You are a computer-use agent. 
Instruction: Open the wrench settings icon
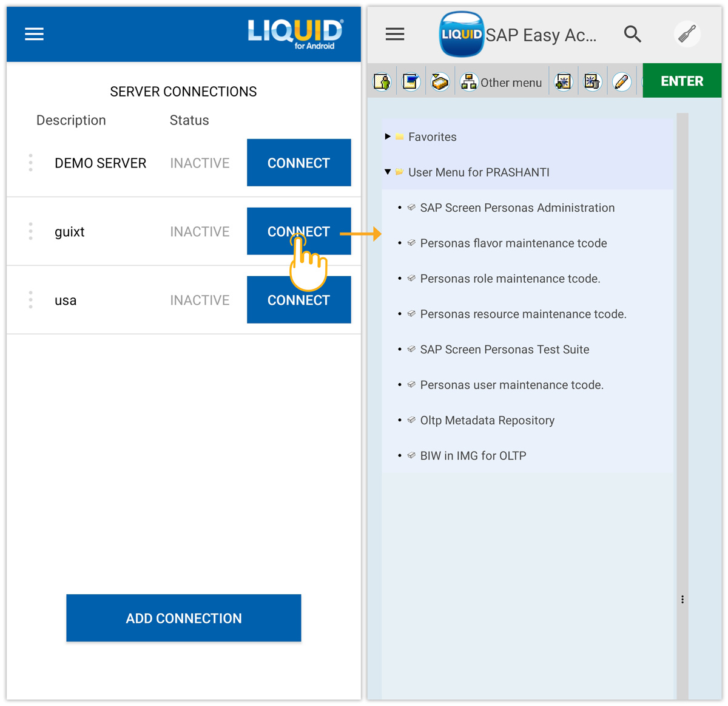point(687,34)
